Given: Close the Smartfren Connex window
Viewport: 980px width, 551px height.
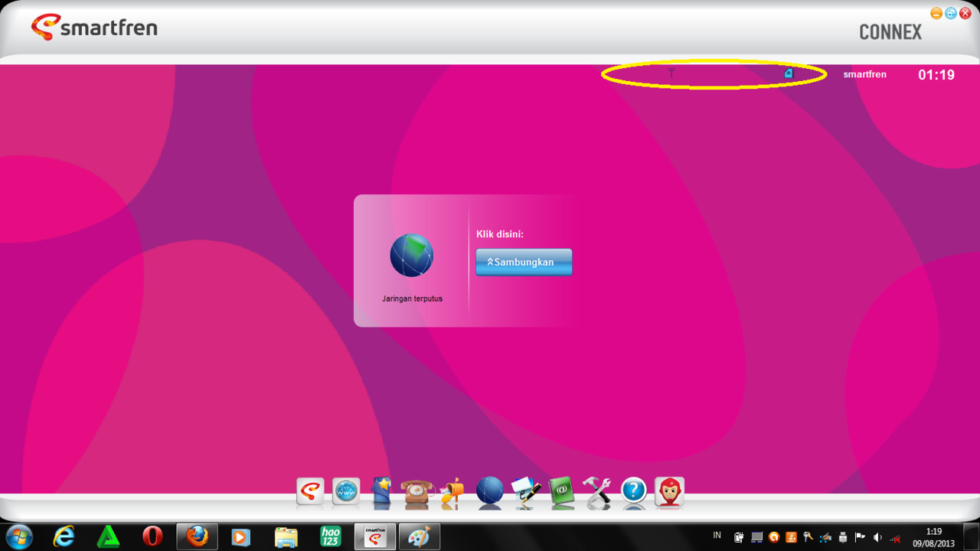Looking at the screenshot, I should (965, 13).
